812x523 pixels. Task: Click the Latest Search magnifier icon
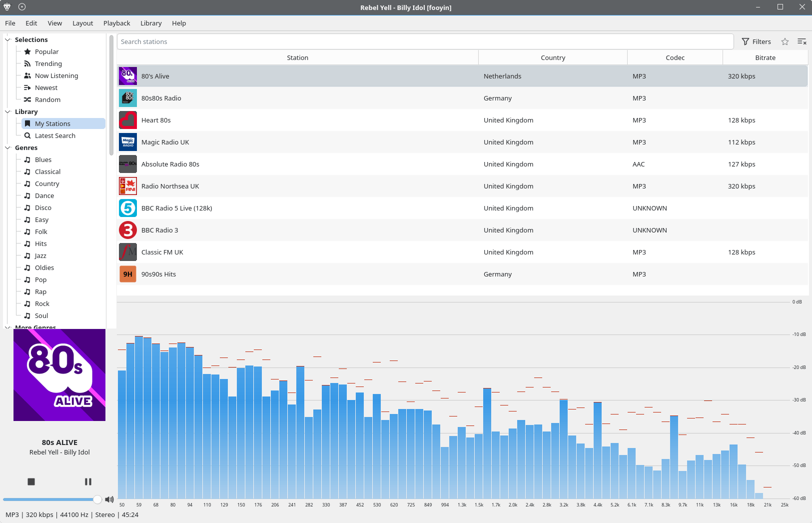tap(27, 135)
